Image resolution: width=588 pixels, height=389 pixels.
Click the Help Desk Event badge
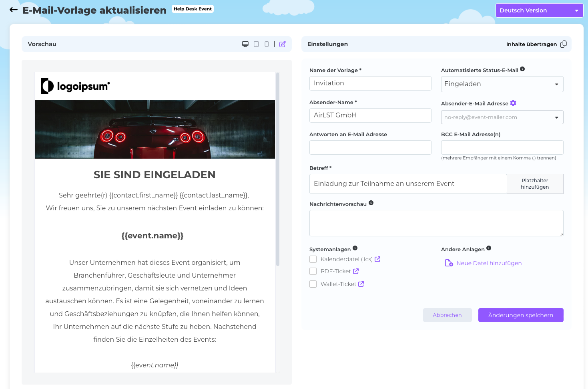coord(193,9)
